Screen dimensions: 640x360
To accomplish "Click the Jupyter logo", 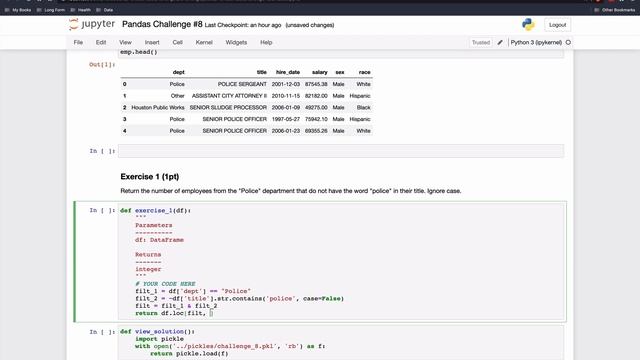I will click(x=92, y=24).
